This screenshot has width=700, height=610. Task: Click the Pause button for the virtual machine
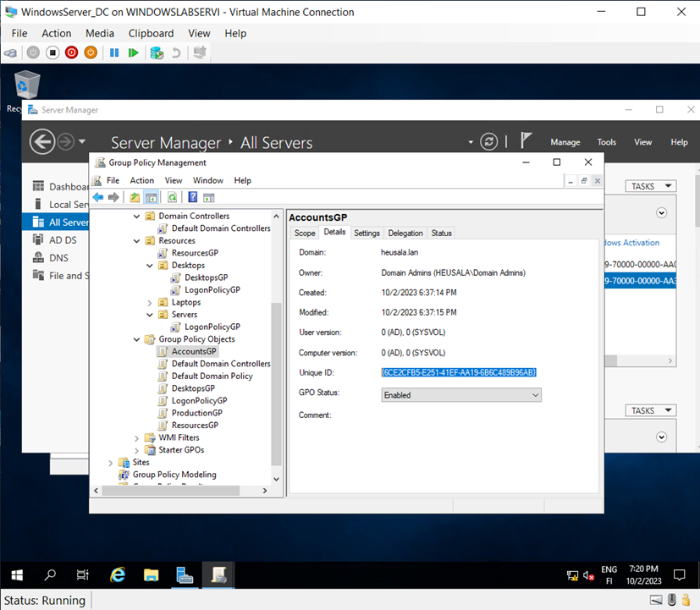coord(114,52)
